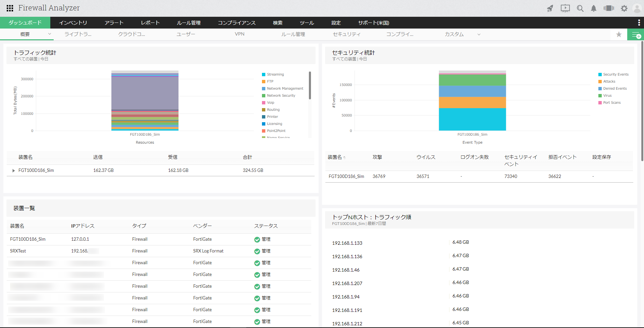
Task: Click the rocket quick-start icon
Action: (x=550, y=8)
